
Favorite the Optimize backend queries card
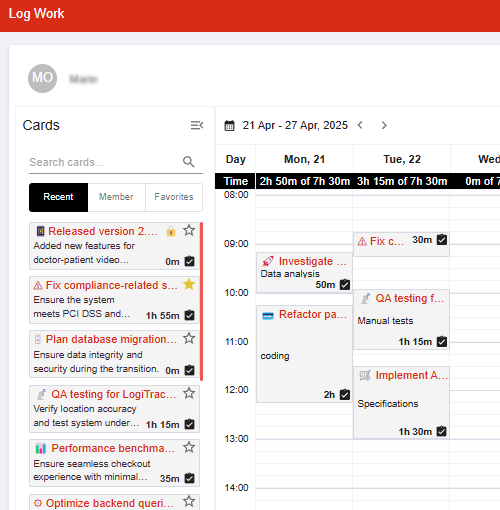pos(189,501)
